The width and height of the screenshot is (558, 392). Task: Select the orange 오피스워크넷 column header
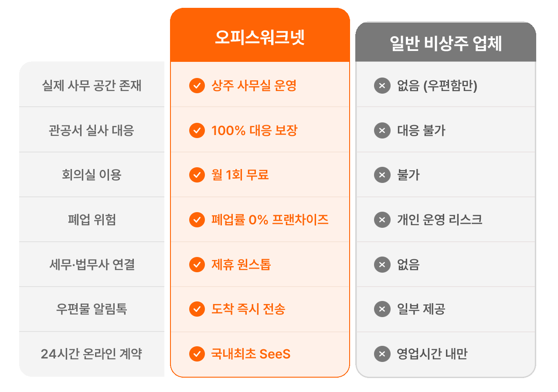point(260,35)
